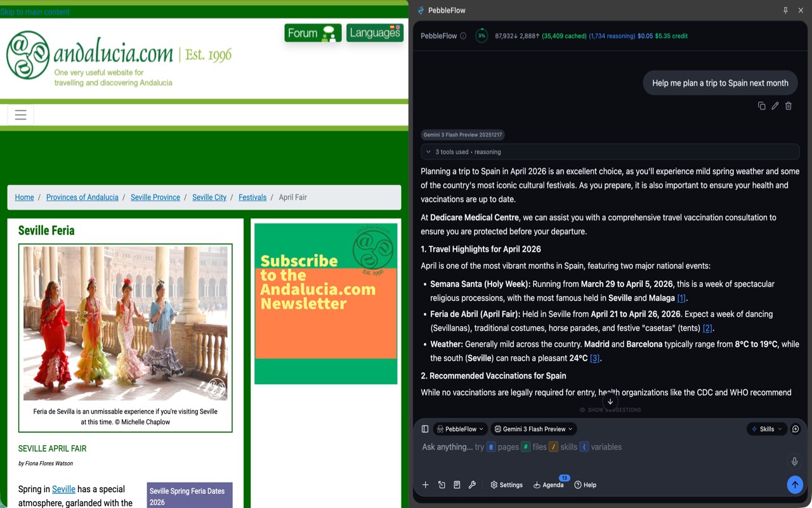Click the Subscribe to Newsletter banner
This screenshot has width=812, height=508.
coord(326,304)
